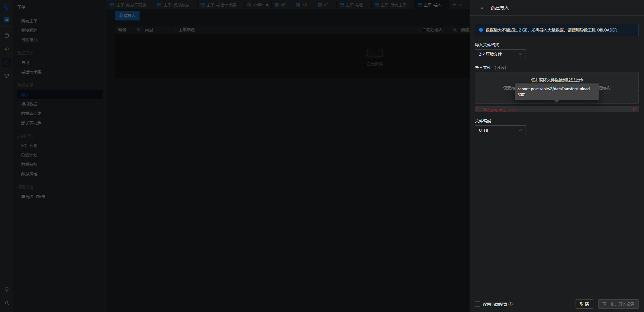The height and width of the screenshot is (312, 644).
Task: Click the 取消 button in the import panel
Action: (x=584, y=304)
